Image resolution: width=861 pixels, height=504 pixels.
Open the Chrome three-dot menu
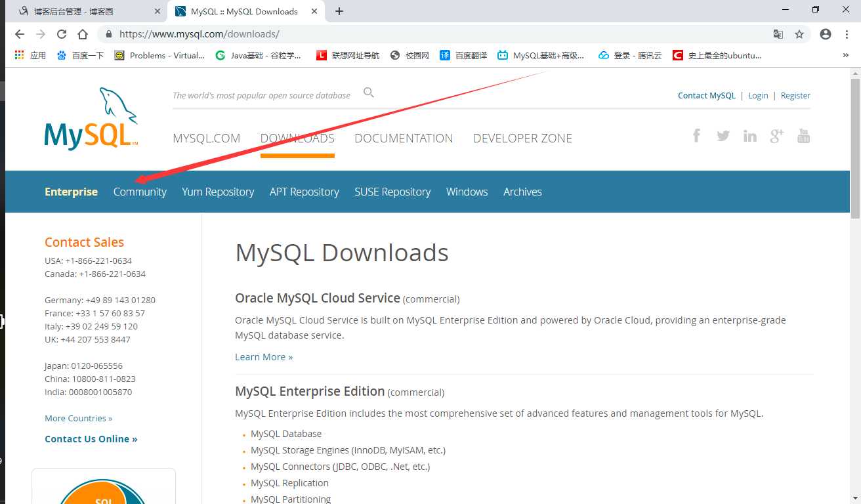pos(847,34)
